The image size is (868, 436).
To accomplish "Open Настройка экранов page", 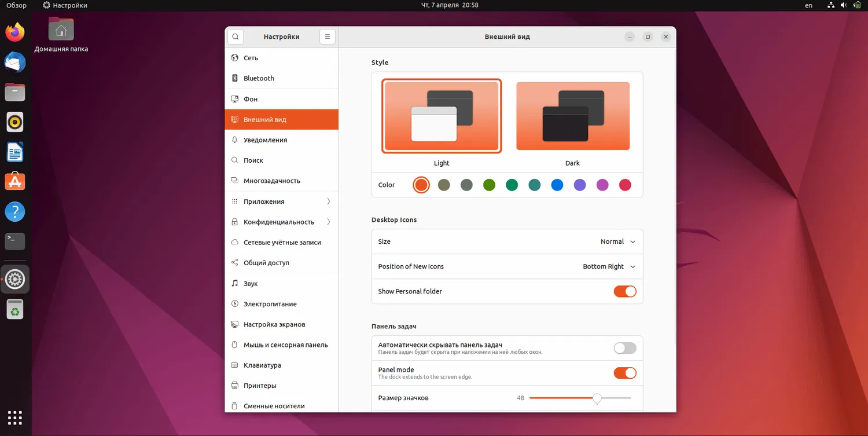I will tap(281, 324).
